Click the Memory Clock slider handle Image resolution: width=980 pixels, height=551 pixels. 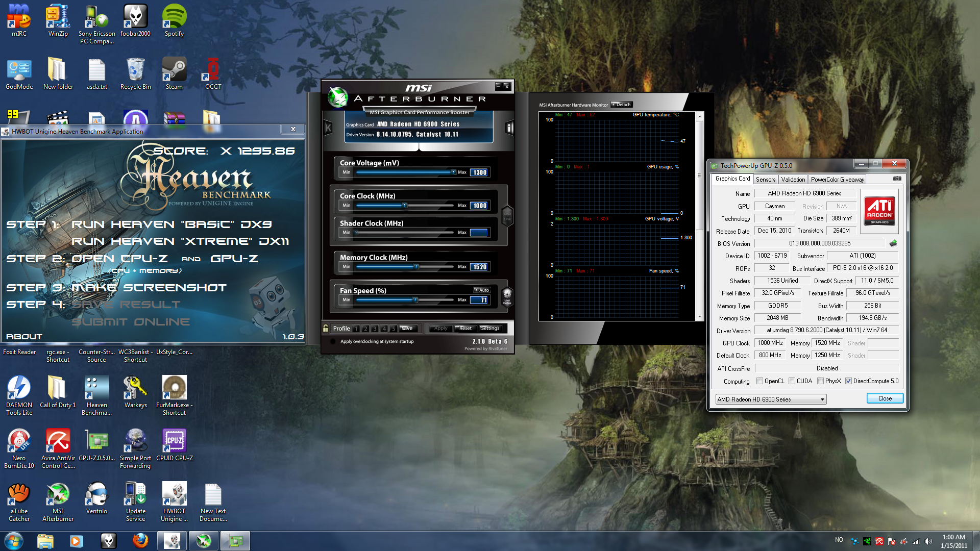coord(416,267)
